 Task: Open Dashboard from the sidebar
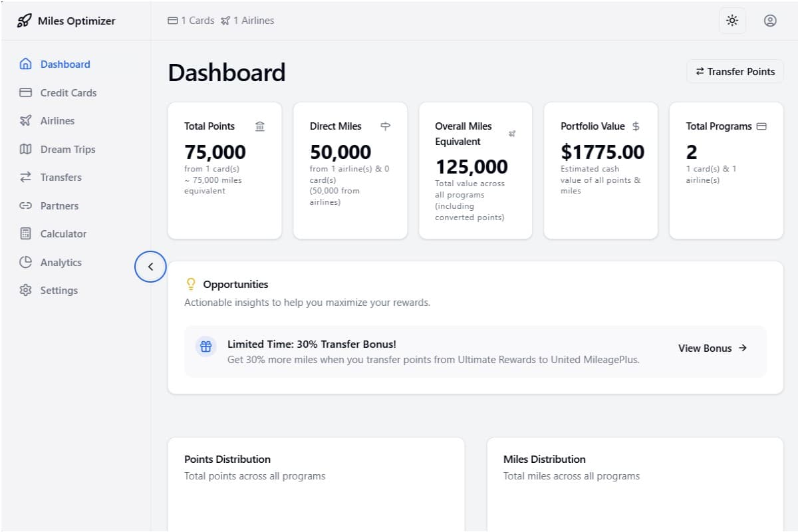point(65,65)
